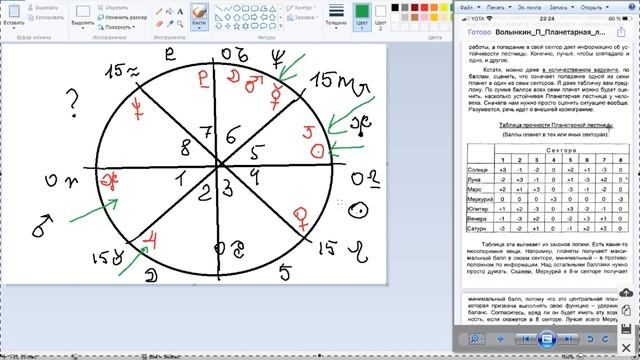Screen dimensions: 640x360
Task: Select the Pencil tool in Paint
Action: [159, 12]
